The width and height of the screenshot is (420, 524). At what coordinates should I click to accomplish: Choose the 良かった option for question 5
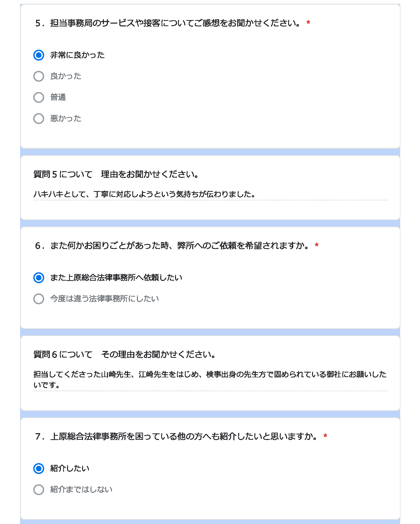coord(39,76)
